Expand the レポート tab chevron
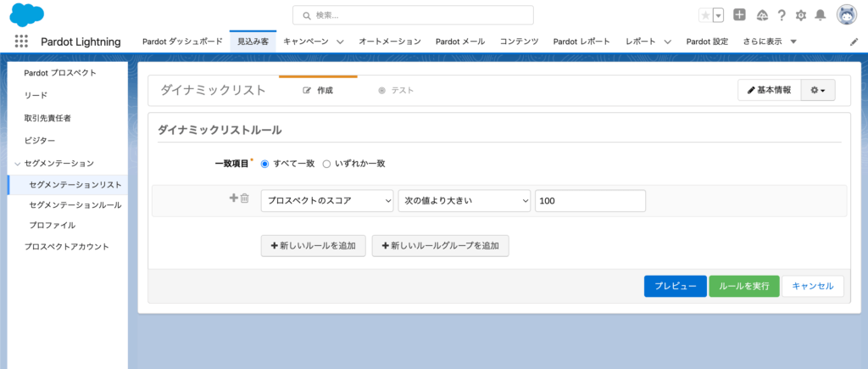This screenshot has height=369, width=868. pos(668,42)
